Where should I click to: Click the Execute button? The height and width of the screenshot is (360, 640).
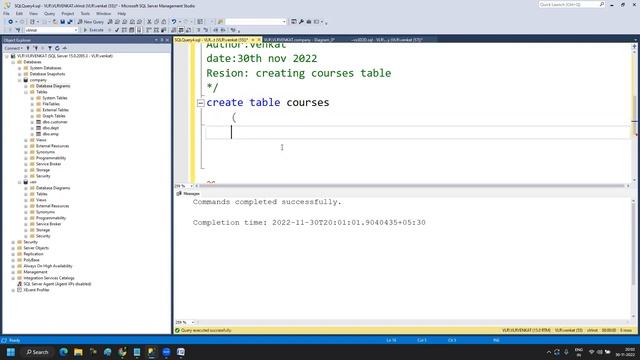(93, 30)
